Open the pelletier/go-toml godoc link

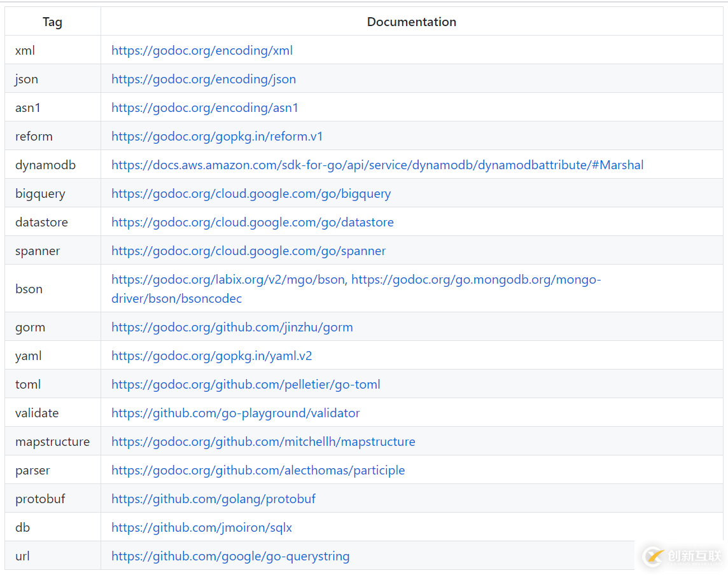coord(246,384)
